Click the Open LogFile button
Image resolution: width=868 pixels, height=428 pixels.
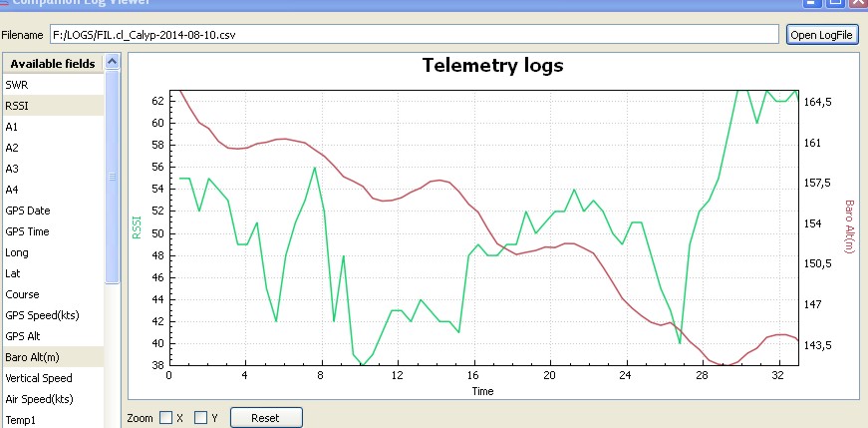pos(822,34)
